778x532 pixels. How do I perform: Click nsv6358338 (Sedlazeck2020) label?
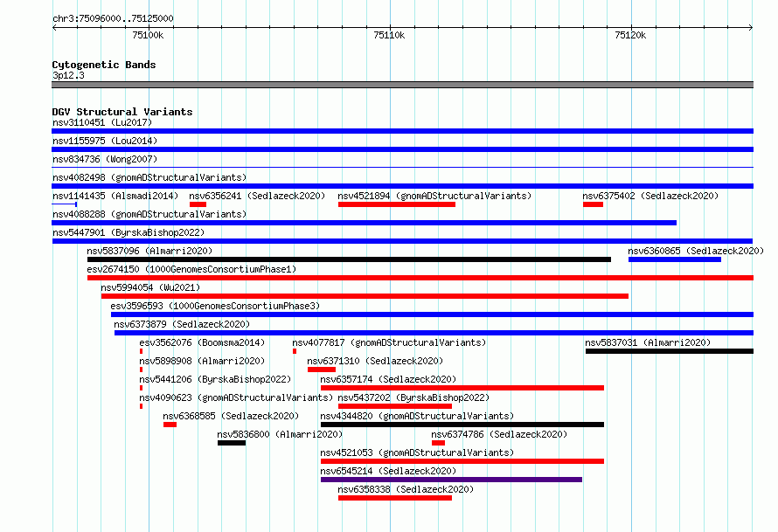pyautogui.click(x=406, y=489)
